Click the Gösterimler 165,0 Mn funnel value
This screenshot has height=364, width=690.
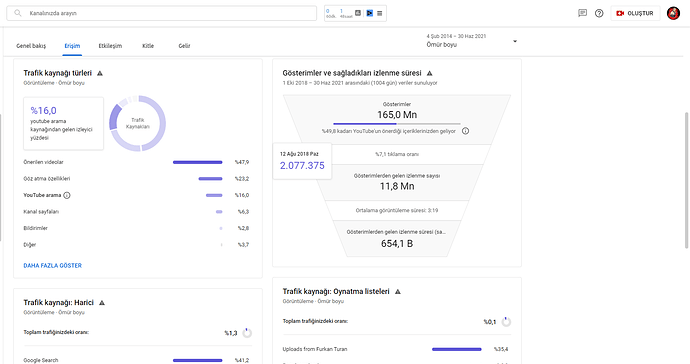397,115
